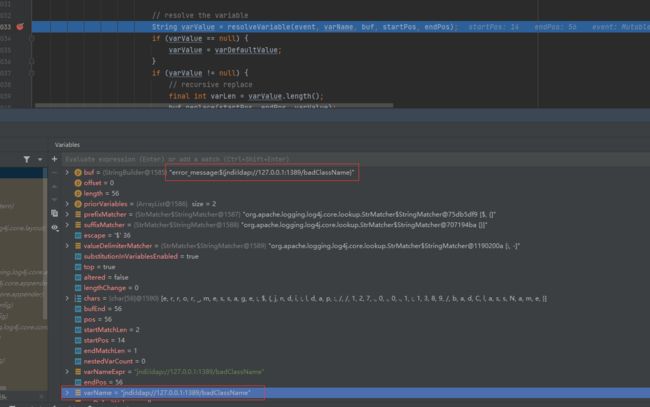Select the 'substitutionInVariablesEnabled = true' row
Image resolution: width=650 pixels, height=407 pixels.
pos(356,257)
